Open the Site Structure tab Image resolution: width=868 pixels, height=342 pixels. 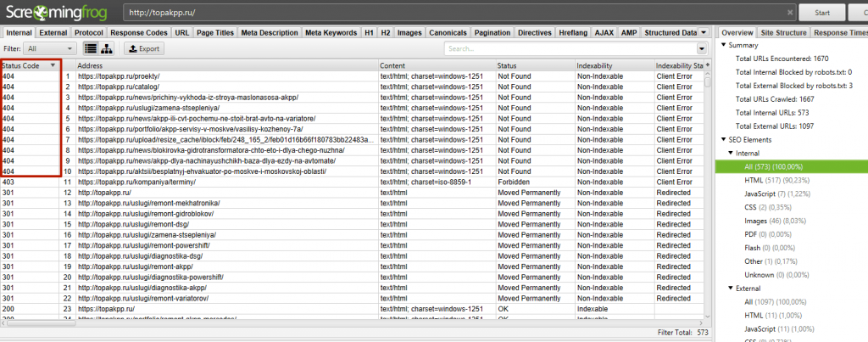tap(783, 32)
